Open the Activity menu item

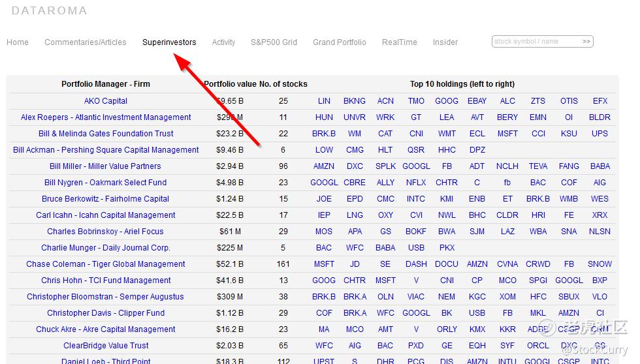(223, 42)
